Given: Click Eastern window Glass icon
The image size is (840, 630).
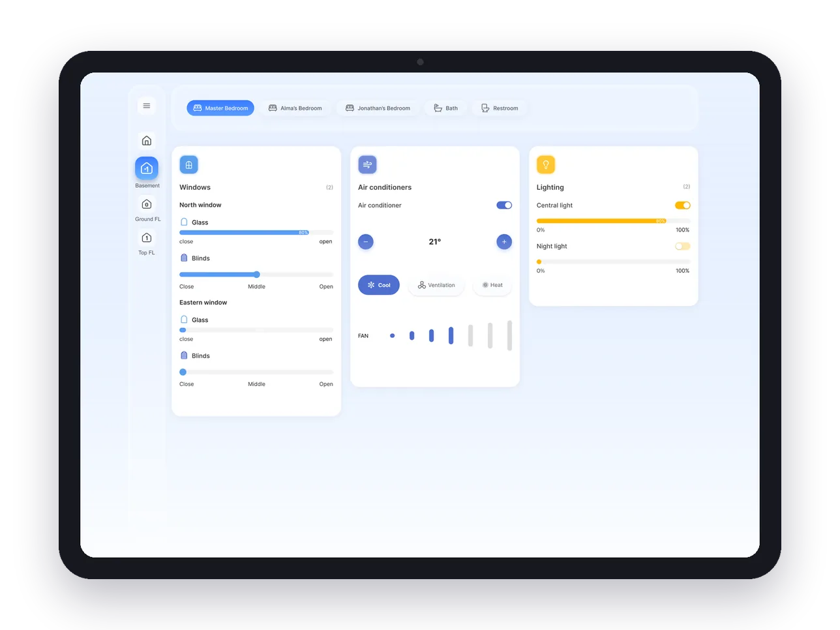Looking at the screenshot, I should [184, 320].
